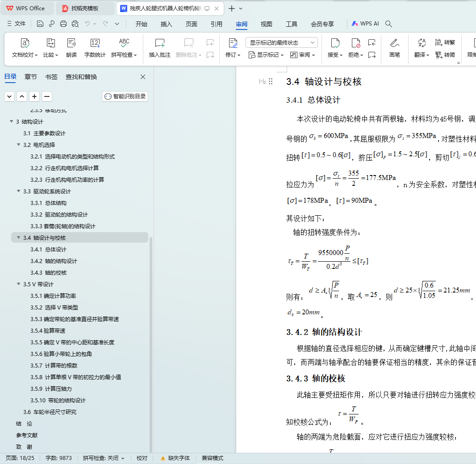Open the 显示标记的最终状态 dropdown
This screenshot has width=476, height=464.
coord(282,42)
